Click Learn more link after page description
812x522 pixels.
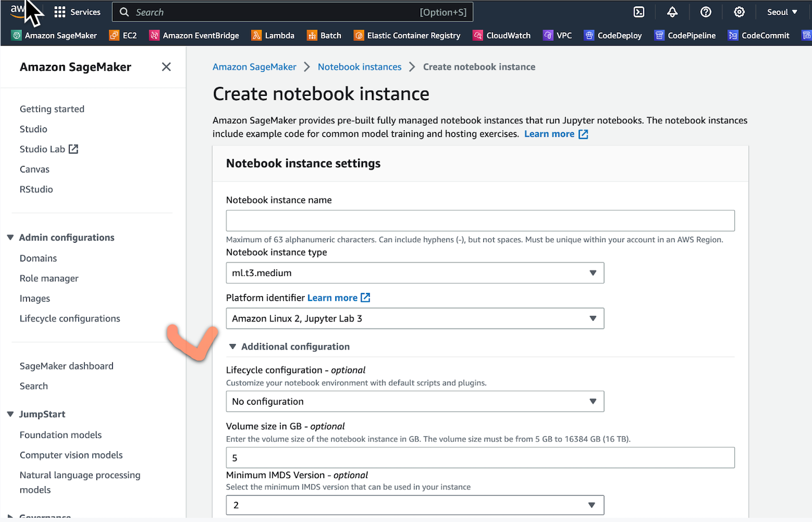coord(549,134)
